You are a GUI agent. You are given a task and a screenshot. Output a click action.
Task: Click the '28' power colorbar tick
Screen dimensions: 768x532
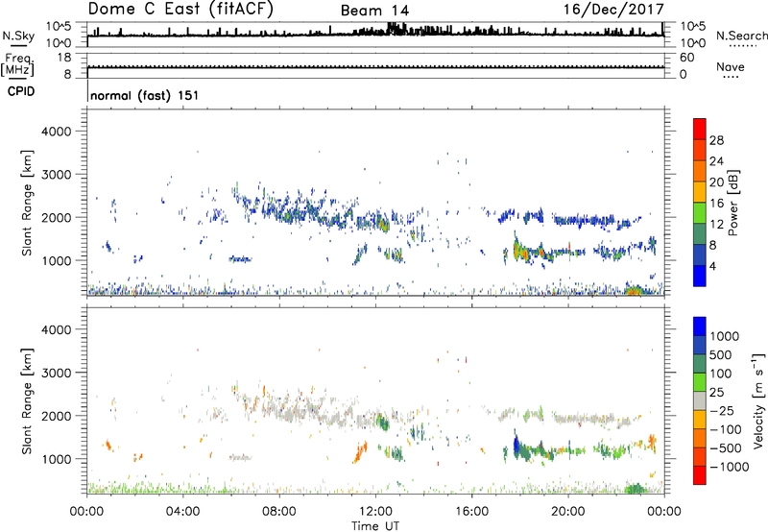click(716, 140)
